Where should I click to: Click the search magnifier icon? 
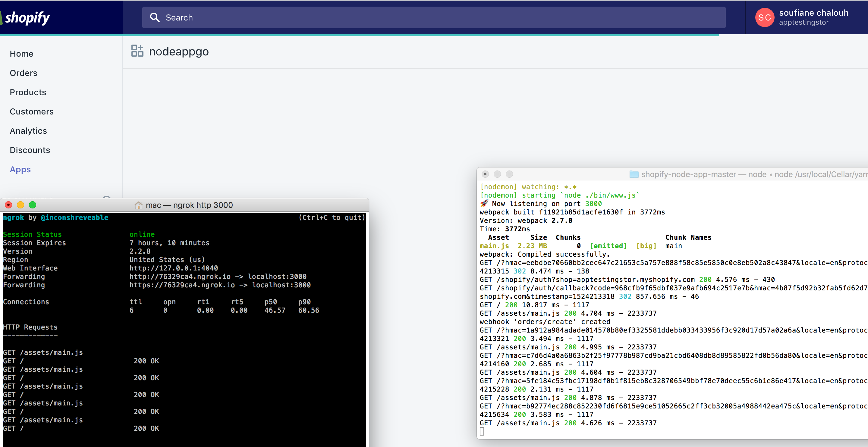click(x=155, y=17)
